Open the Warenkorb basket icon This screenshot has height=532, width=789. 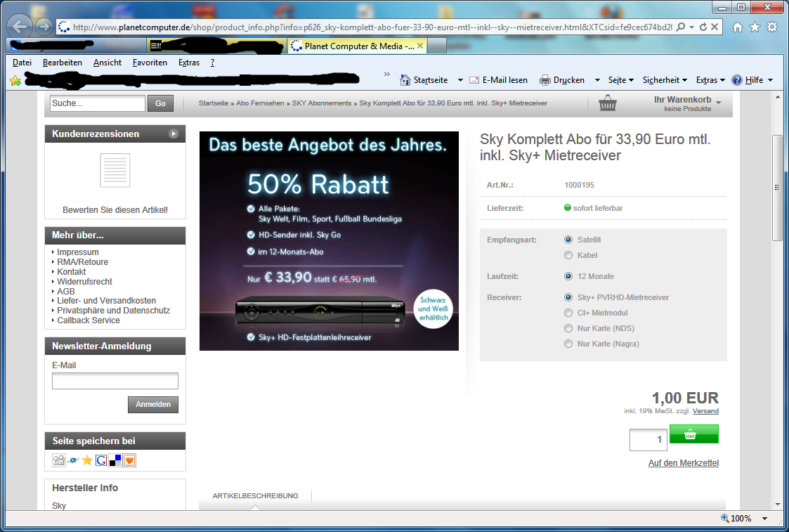click(607, 103)
